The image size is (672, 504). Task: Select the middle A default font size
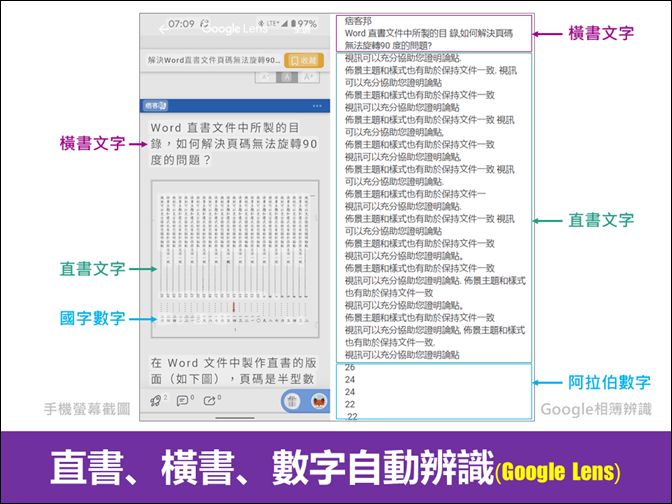[287, 77]
